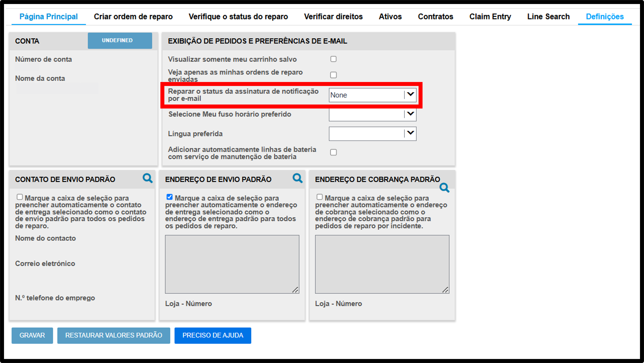This screenshot has width=644, height=363.
Task: Click the Preciso de Ajuda button
Action: pos(213,336)
